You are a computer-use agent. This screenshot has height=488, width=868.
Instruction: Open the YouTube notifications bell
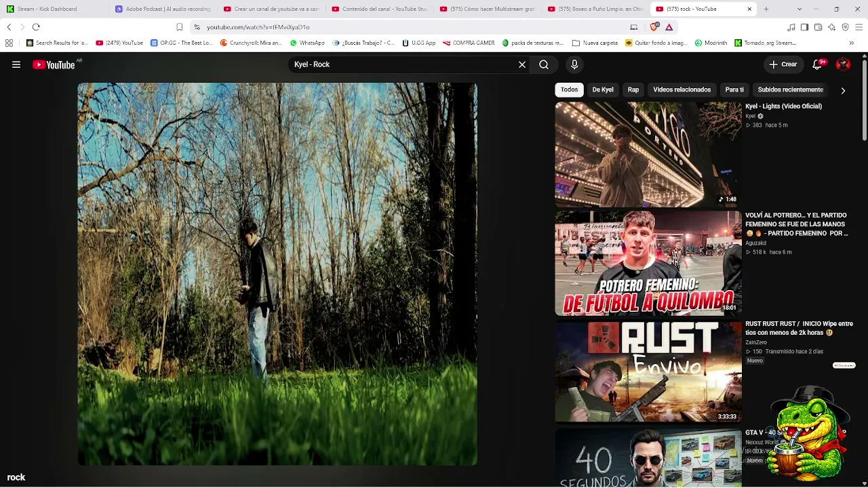click(x=817, y=64)
